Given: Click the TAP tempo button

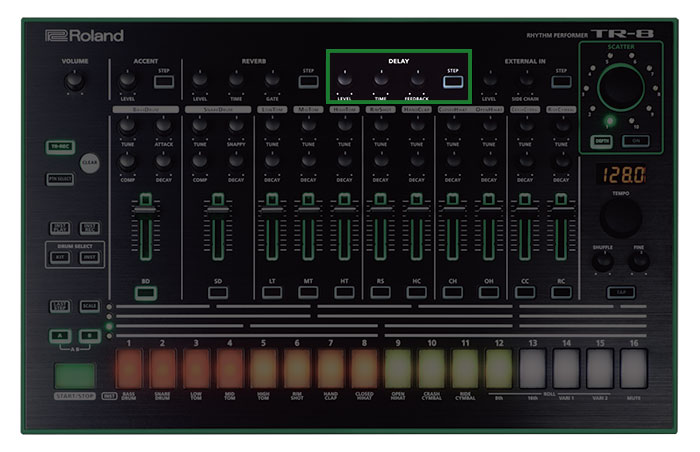Looking at the screenshot, I should [621, 293].
